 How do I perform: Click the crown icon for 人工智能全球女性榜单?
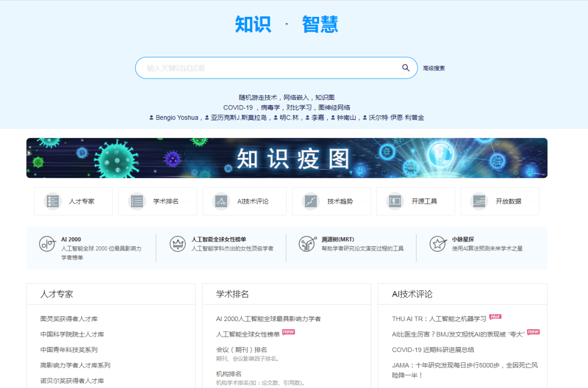pyautogui.click(x=177, y=244)
